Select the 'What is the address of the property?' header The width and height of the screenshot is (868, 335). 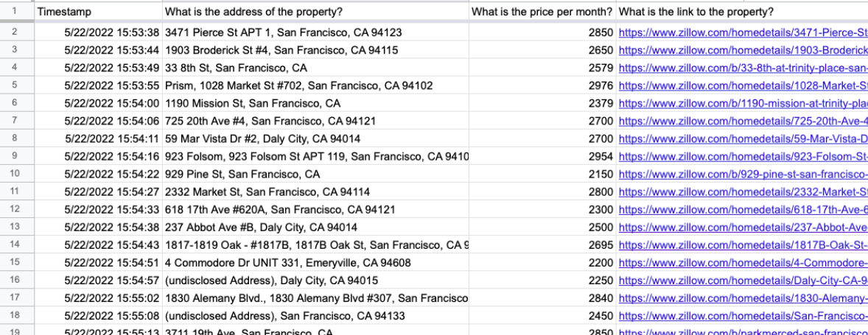point(315,12)
